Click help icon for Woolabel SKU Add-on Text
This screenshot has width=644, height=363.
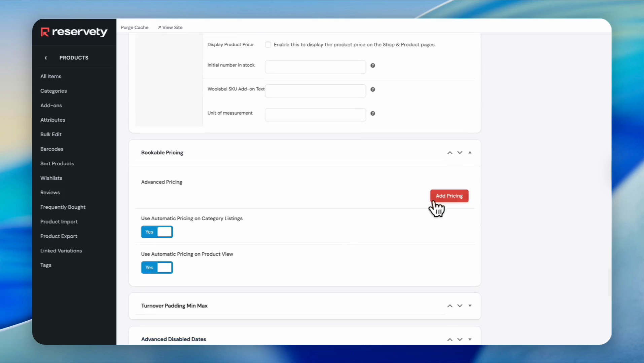(372, 89)
